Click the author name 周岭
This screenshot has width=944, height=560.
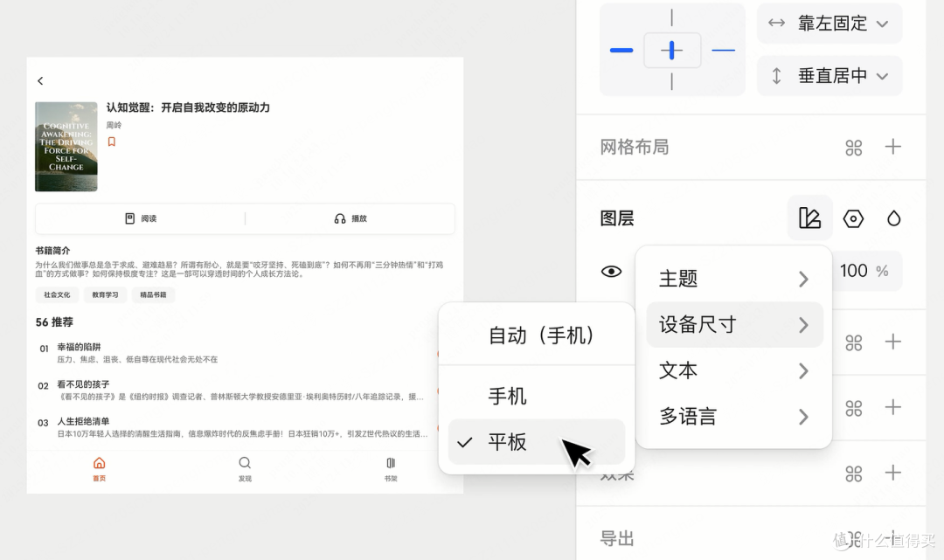pyautogui.click(x=114, y=125)
